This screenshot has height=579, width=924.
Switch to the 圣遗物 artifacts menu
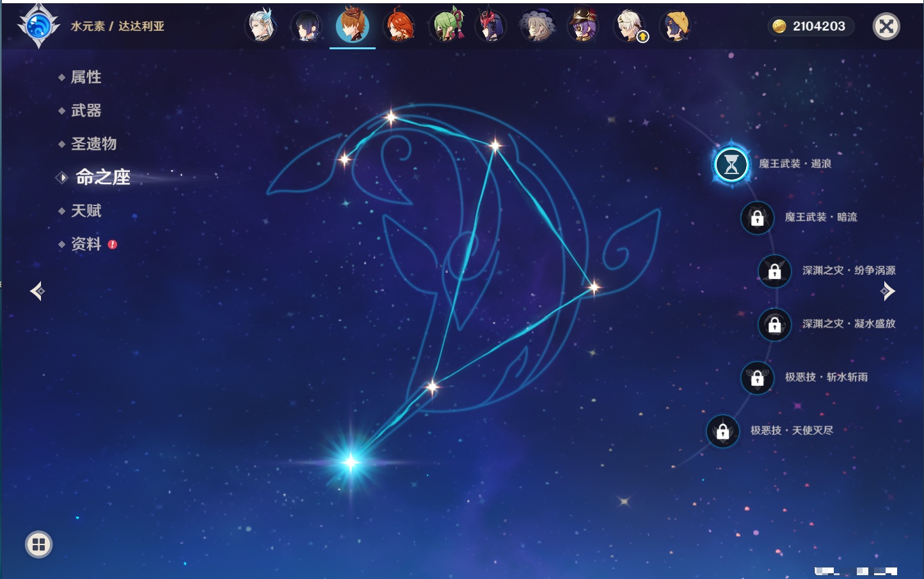pyautogui.click(x=93, y=144)
